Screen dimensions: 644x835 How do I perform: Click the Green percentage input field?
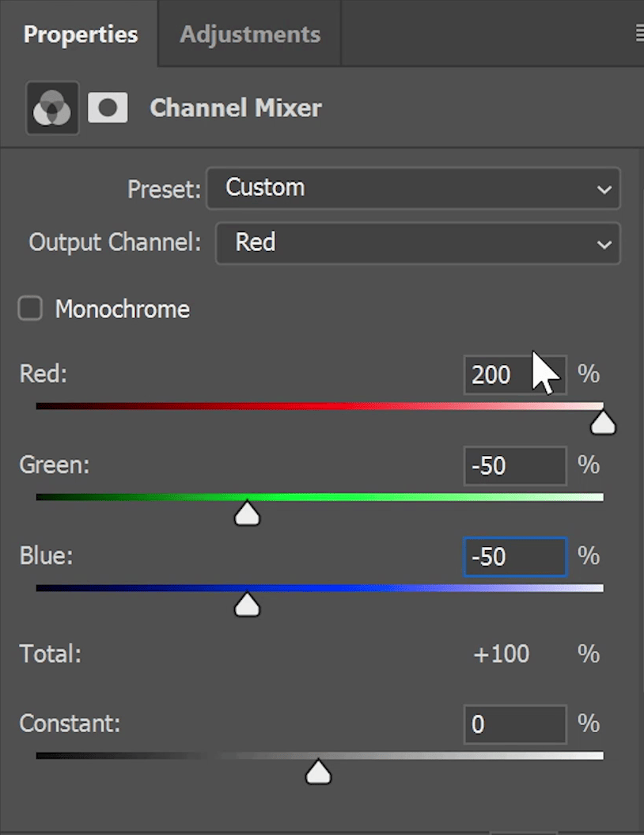click(515, 466)
